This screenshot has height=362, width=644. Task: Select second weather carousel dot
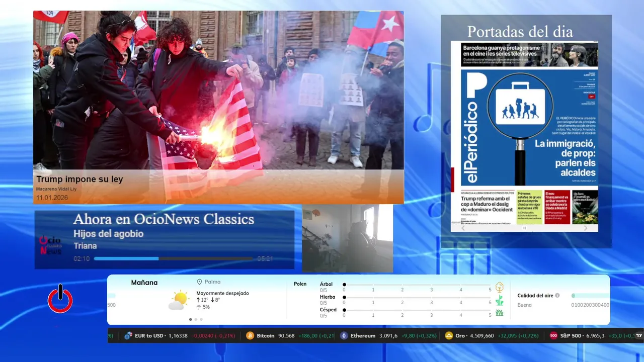[x=196, y=319]
